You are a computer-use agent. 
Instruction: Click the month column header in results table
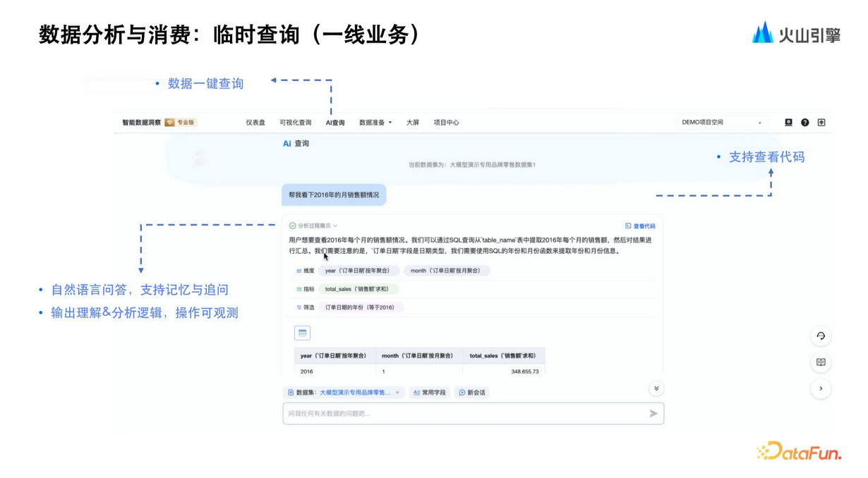coord(419,356)
